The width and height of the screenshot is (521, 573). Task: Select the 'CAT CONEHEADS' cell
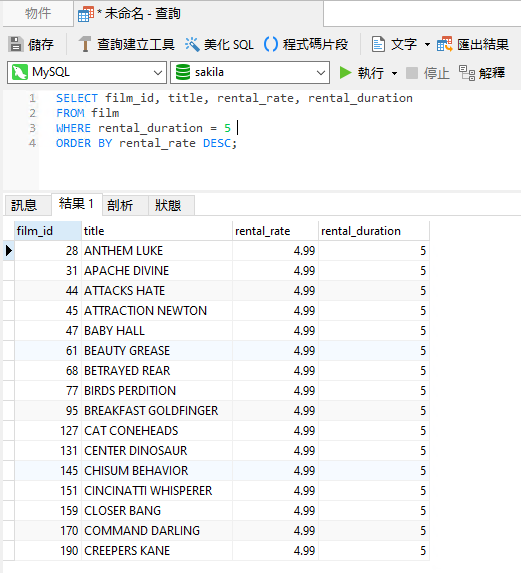pyautogui.click(x=157, y=430)
